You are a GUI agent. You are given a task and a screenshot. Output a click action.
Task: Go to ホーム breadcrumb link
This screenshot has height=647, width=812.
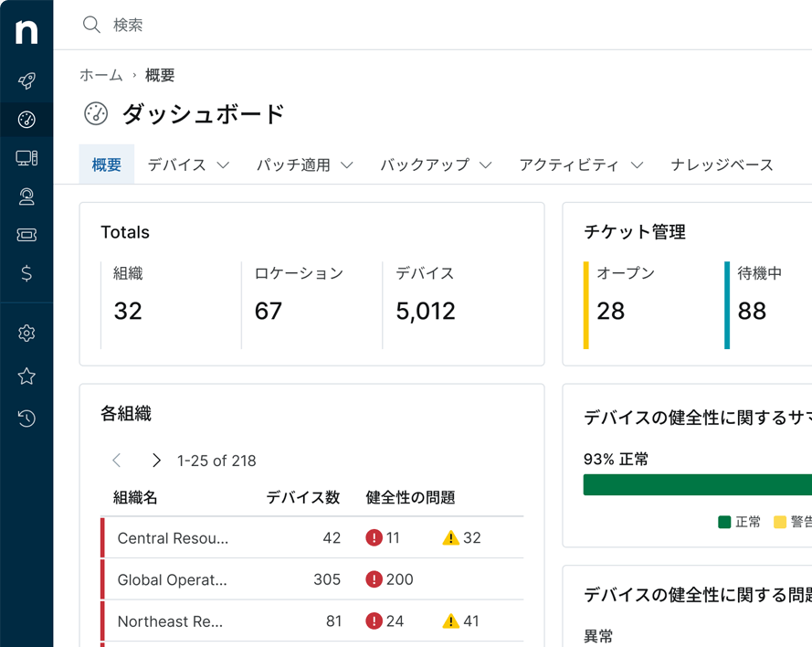[101, 75]
